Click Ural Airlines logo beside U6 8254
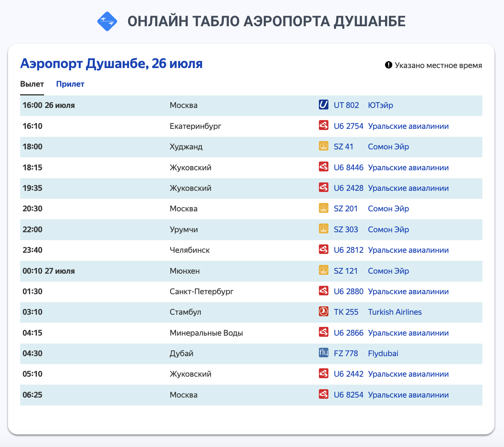The width and height of the screenshot is (504, 447). coord(323,394)
